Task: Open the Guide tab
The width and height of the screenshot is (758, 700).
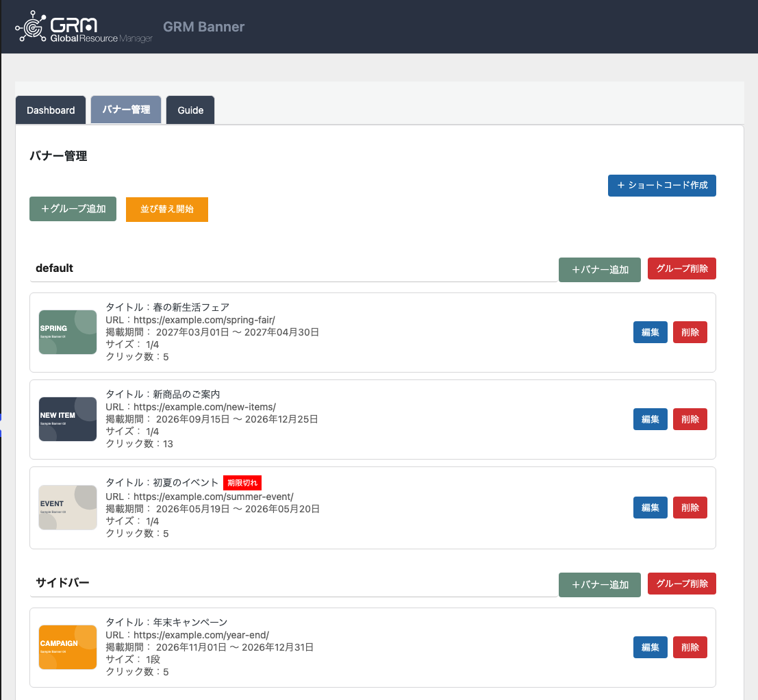Action: pos(190,110)
